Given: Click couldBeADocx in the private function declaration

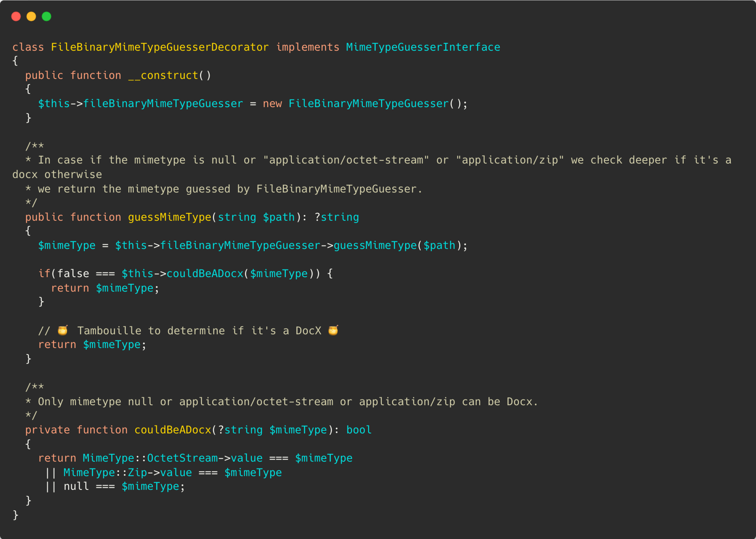Looking at the screenshot, I should pyautogui.click(x=172, y=430).
